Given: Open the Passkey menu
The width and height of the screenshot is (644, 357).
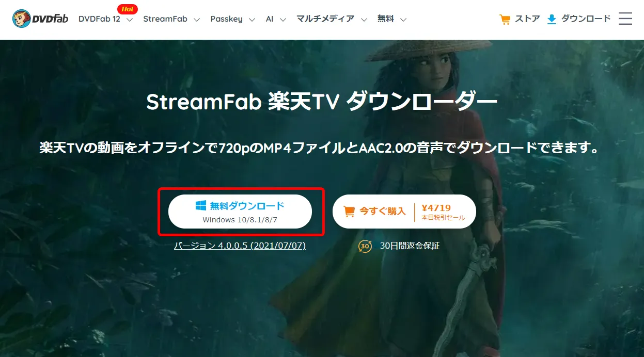Looking at the screenshot, I should coord(226,19).
